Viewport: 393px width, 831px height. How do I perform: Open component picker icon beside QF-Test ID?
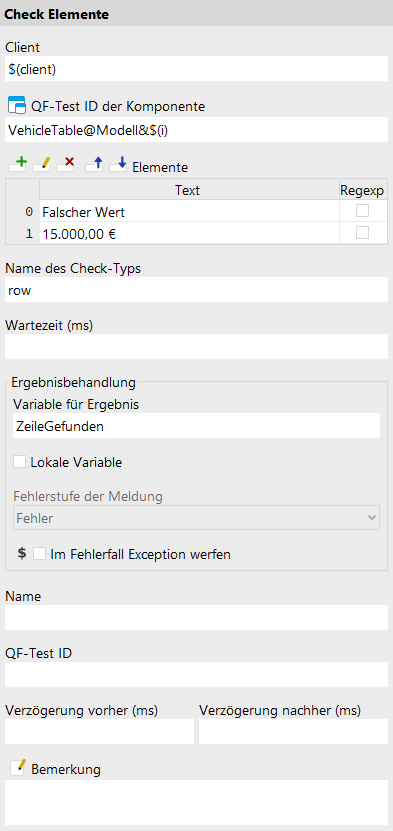click(17, 106)
